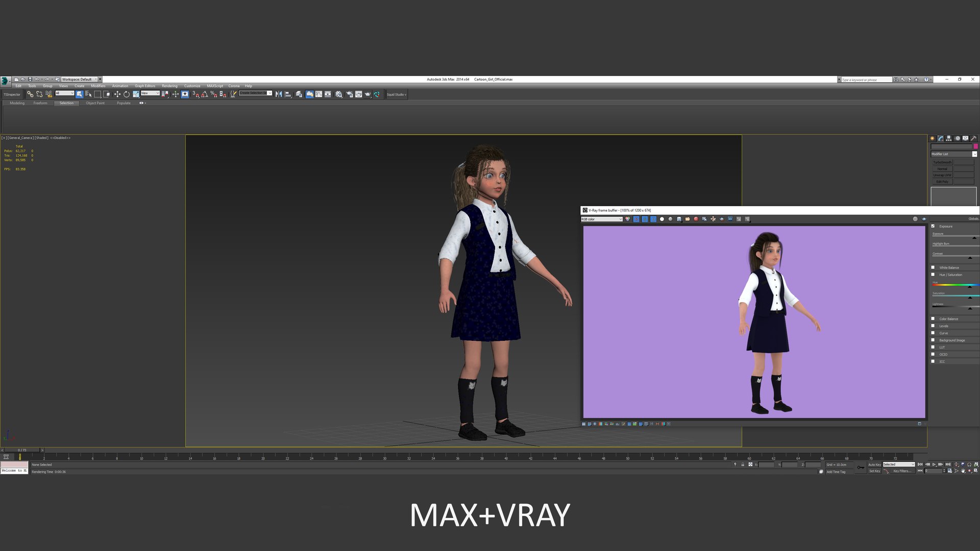Screen dimensions: 980x551
Task: Enable the Levels checkbox
Action: tap(933, 325)
